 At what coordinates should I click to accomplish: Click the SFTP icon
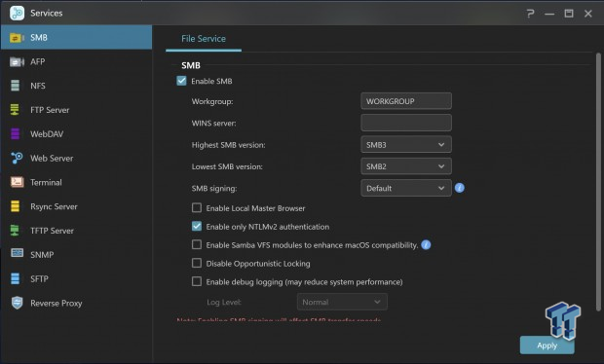coord(15,278)
